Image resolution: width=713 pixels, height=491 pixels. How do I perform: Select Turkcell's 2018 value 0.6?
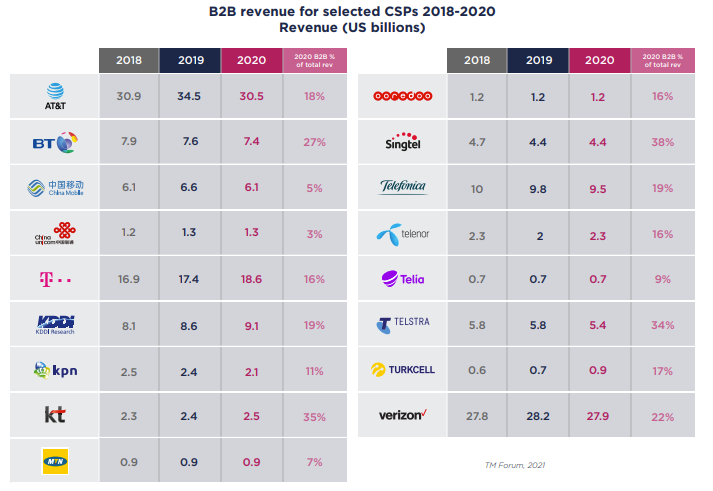[x=477, y=370]
